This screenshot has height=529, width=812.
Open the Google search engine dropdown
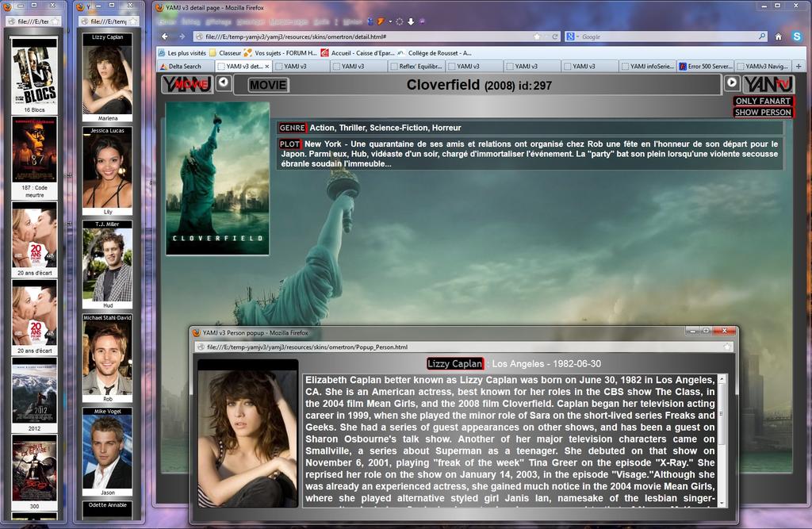point(573,36)
